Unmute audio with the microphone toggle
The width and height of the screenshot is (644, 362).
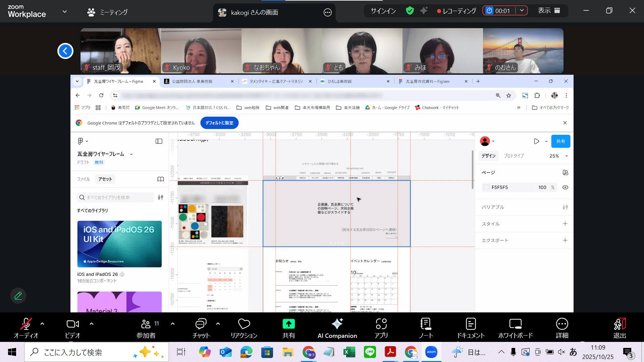[x=26, y=324]
